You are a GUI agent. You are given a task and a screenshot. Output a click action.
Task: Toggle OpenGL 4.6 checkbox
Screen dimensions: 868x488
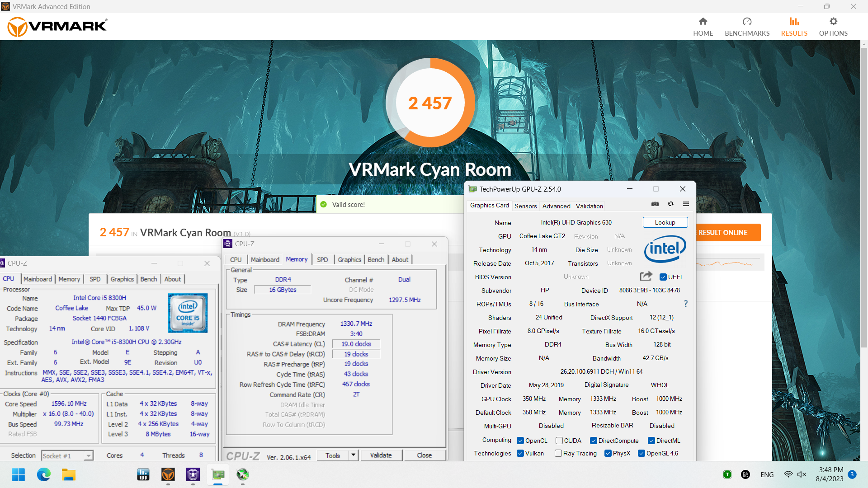642,453
